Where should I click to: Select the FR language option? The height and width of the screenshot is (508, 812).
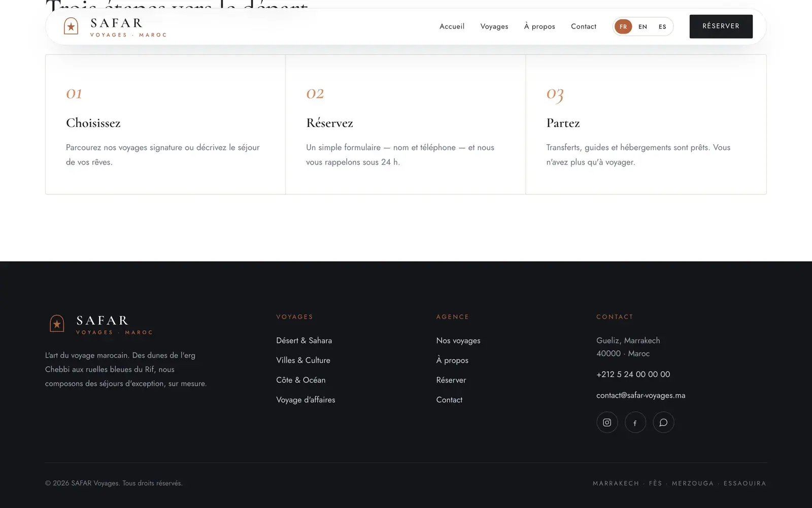click(x=623, y=26)
